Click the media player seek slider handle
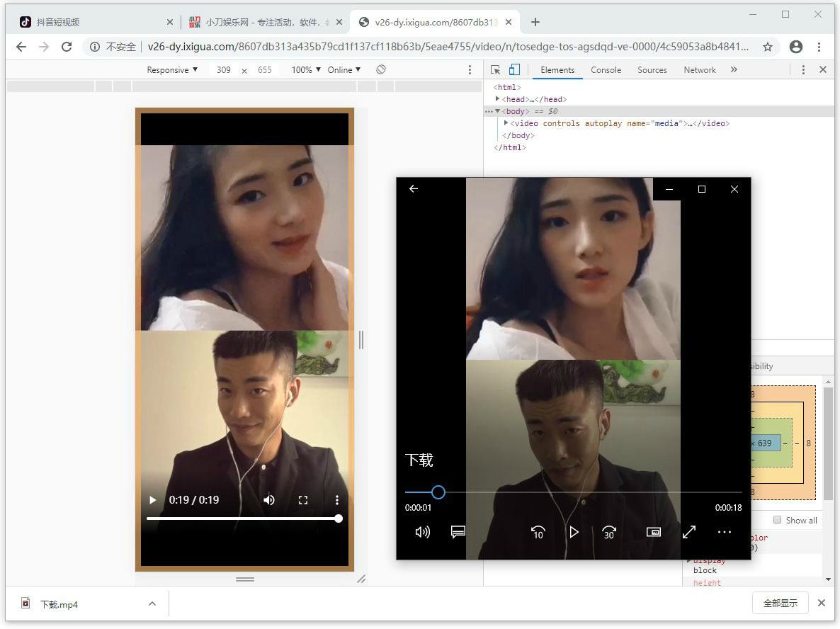The image size is (840, 629). coord(438,492)
